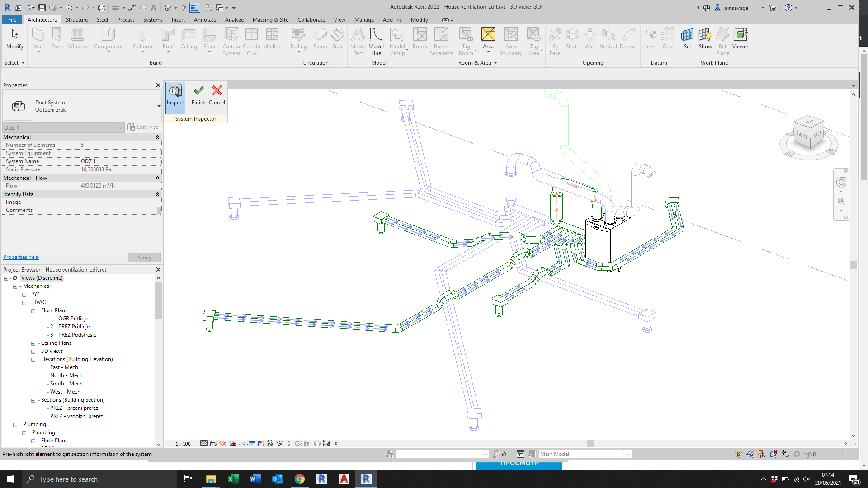Click the Aligned Dimension icon in Quick Access

click(132, 8)
